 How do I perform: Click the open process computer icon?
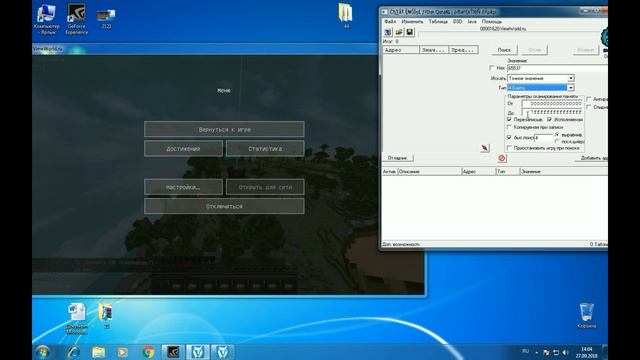tap(388, 32)
